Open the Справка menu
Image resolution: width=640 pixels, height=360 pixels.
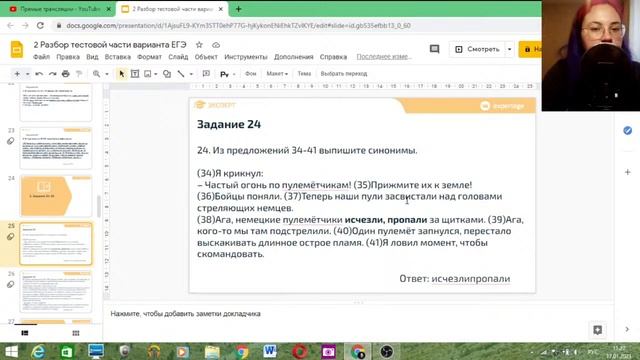click(x=333, y=57)
